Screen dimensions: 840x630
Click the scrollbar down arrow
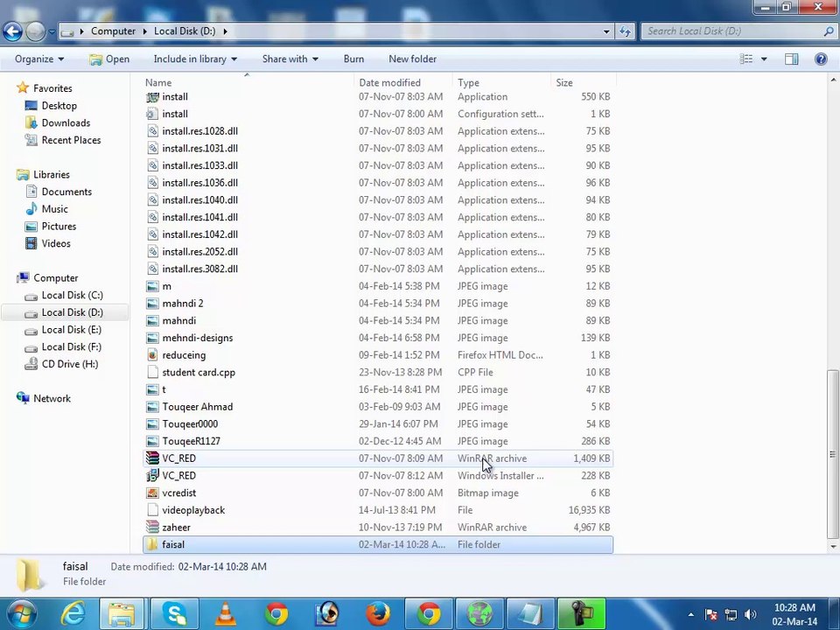[x=832, y=547]
